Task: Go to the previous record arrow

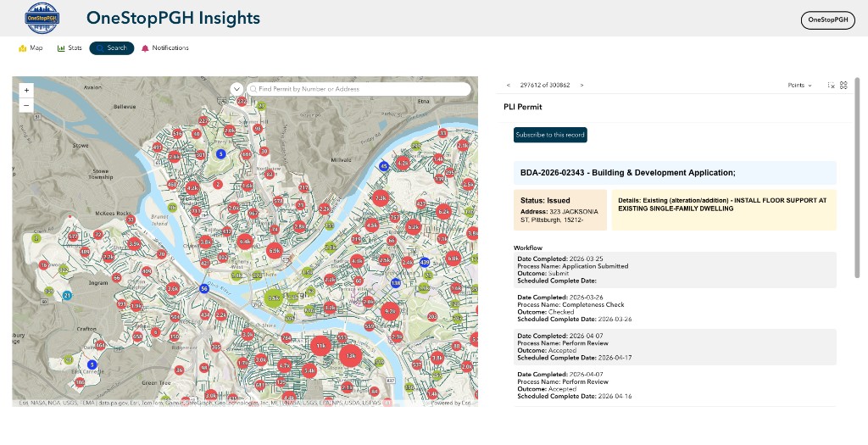Action: coord(509,86)
